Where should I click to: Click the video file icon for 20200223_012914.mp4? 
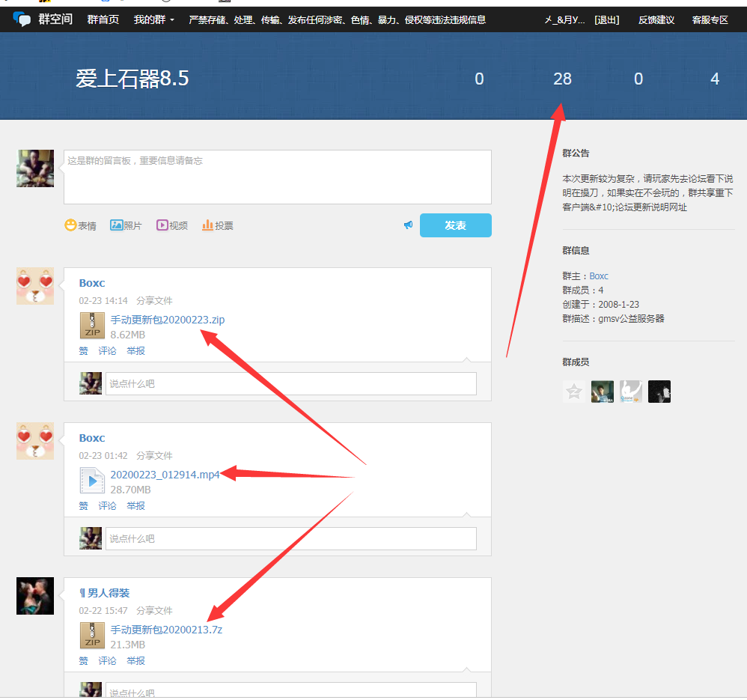coord(92,481)
